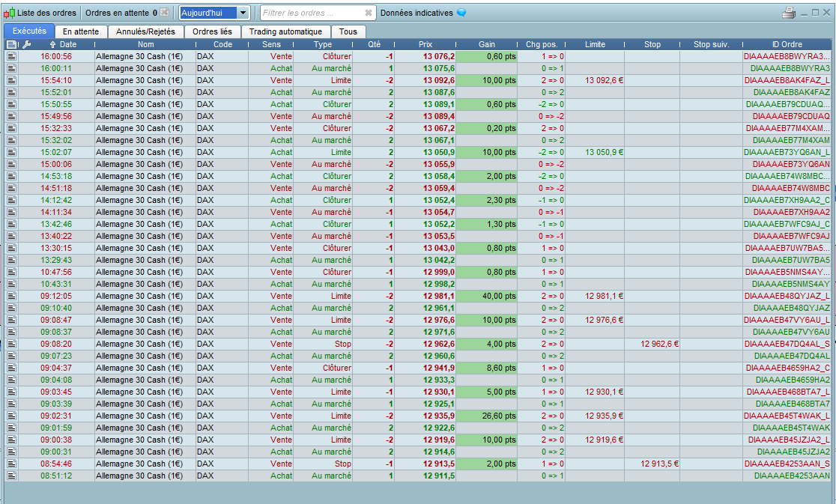Screen dimensions: 836x504
Task: Select the Trading automatique tab
Action: (285, 31)
